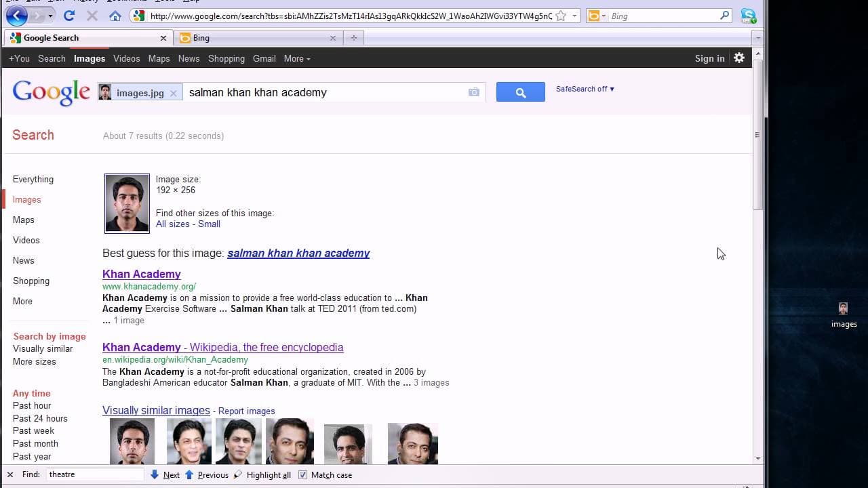Open the search engine chooser dropdown
The height and width of the screenshot is (488, 868).
pos(604,16)
